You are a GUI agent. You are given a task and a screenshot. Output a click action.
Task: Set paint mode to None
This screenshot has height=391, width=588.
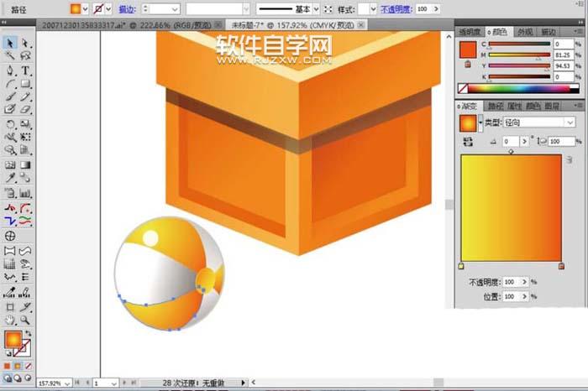click(x=28, y=366)
